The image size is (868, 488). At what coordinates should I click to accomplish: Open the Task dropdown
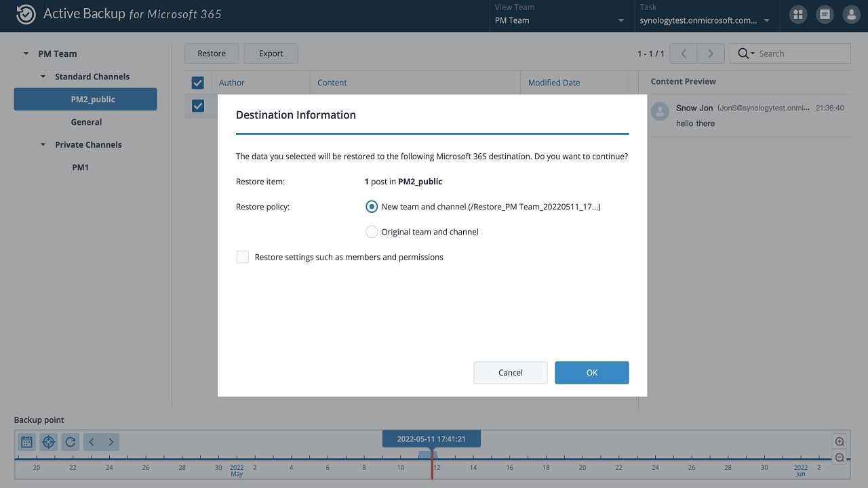coord(705,20)
